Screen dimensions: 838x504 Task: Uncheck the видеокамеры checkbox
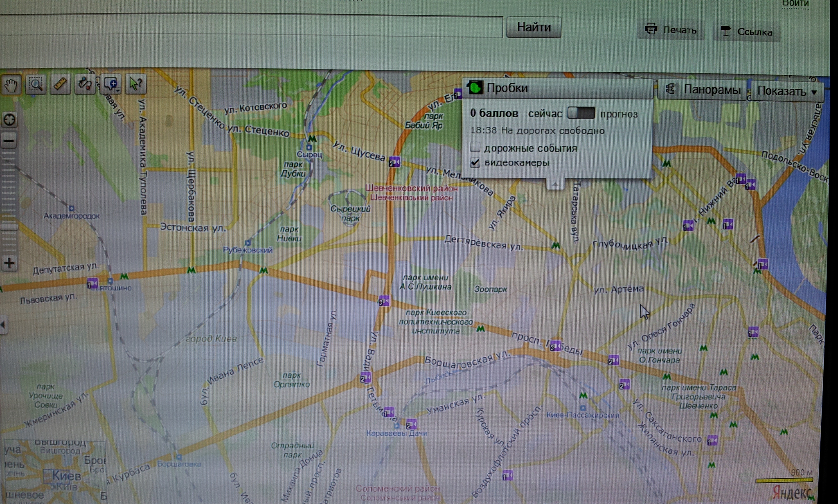[475, 162]
